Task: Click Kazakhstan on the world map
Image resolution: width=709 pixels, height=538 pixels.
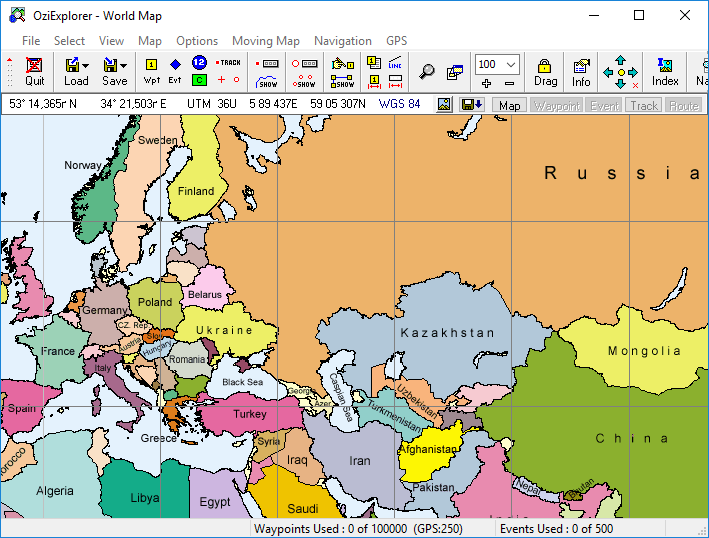Action: (447, 333)
